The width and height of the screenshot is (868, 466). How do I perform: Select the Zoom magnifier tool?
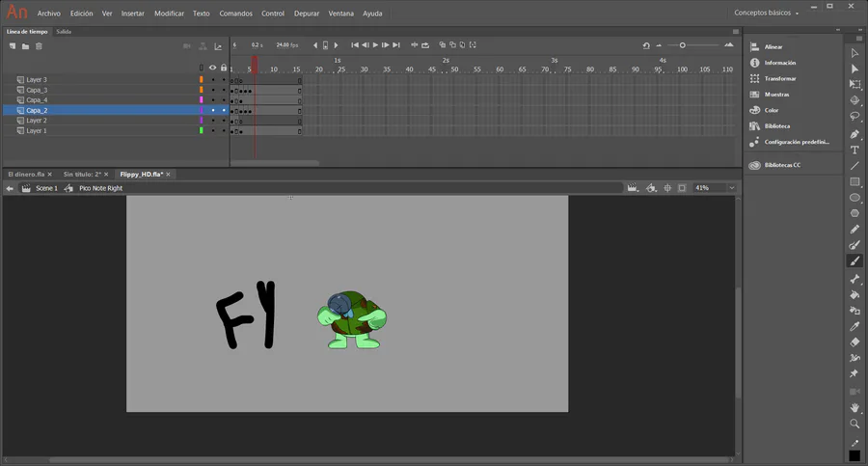click(x=854, y=424)
